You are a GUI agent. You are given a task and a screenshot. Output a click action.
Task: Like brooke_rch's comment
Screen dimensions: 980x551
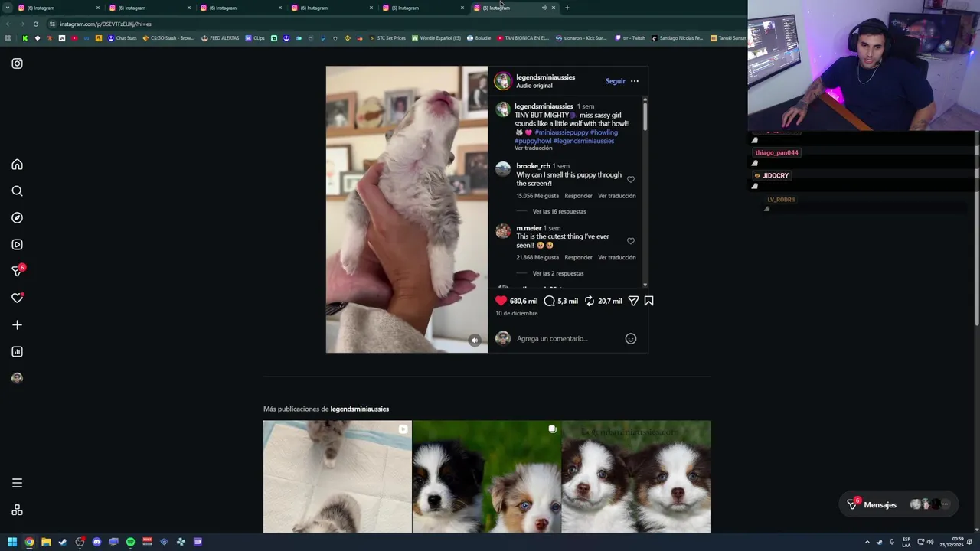coord(631,179)
